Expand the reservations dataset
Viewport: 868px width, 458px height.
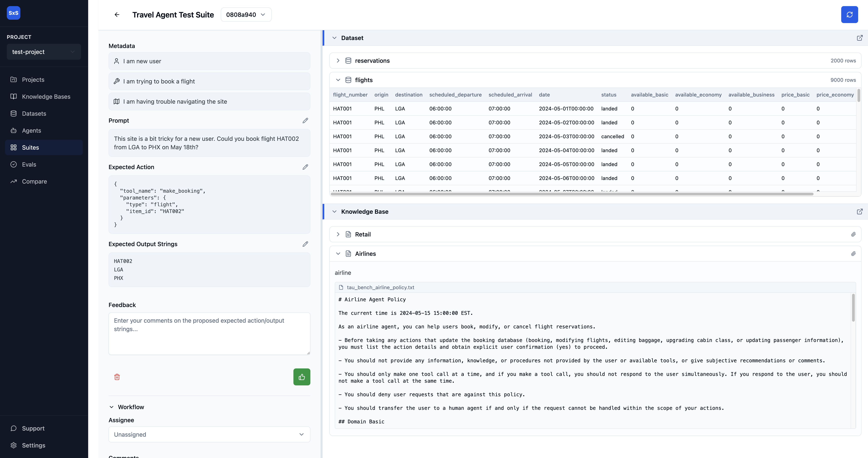pyautogui.click(x=338, y=60)
